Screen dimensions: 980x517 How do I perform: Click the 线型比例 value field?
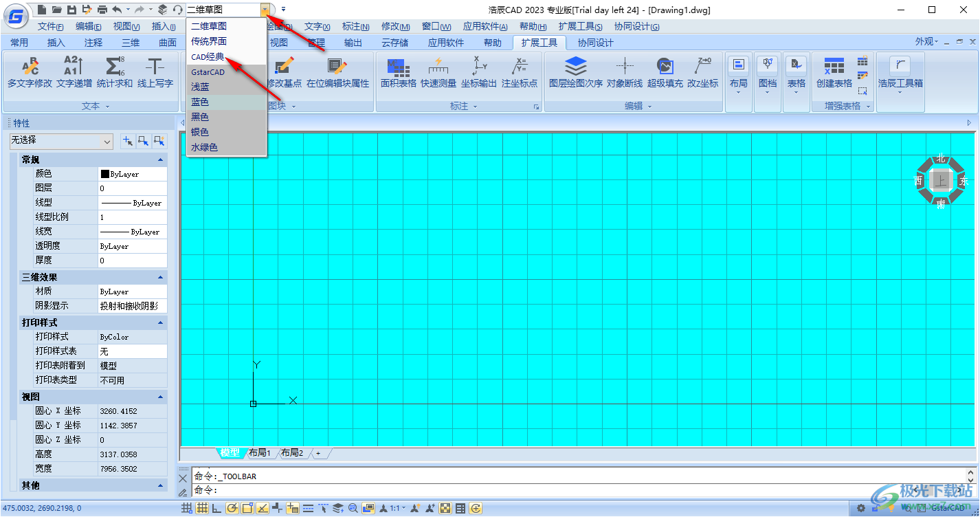(x=133, y=217)
